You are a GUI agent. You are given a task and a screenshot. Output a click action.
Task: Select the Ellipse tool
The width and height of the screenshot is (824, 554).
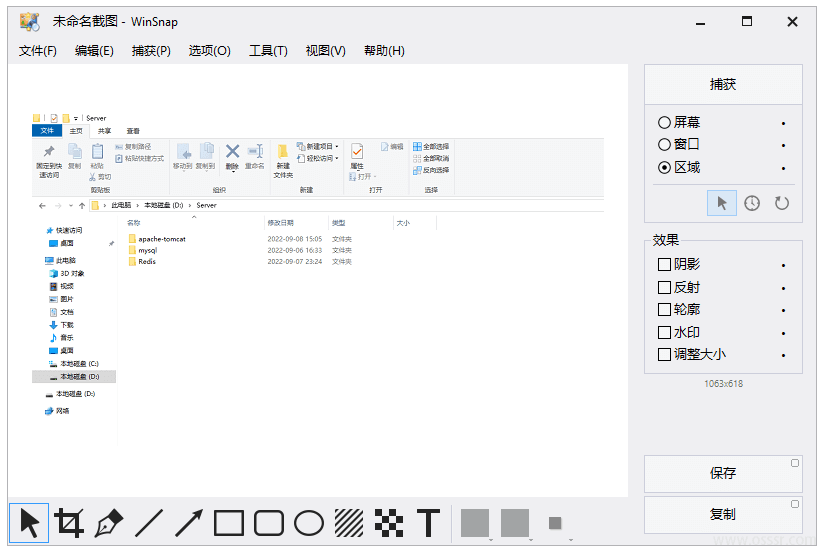pos(309,522)
